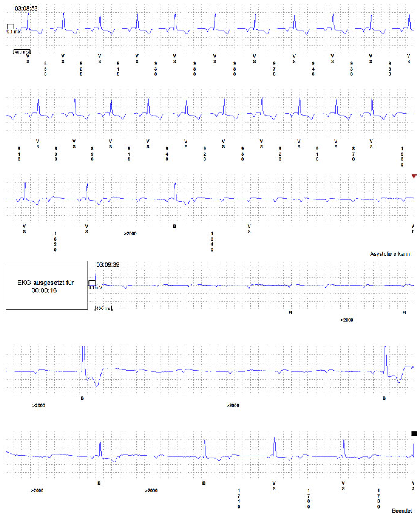The image size is (420, 517).
Task: Click the 400 ms scale bar under 03:09:39
Action: click(104, 308)
